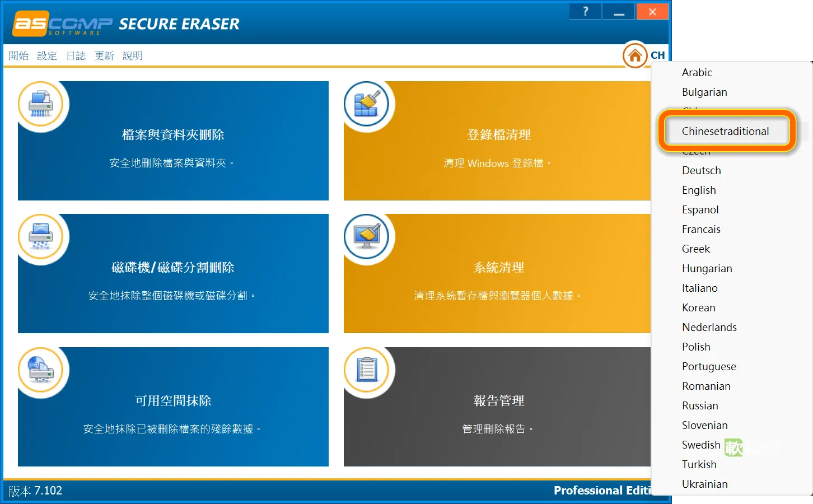Click the broom icon on 登錄檔清理 tile
The width and height of the screenshot is (813, 504).
[x=367, y=104]
